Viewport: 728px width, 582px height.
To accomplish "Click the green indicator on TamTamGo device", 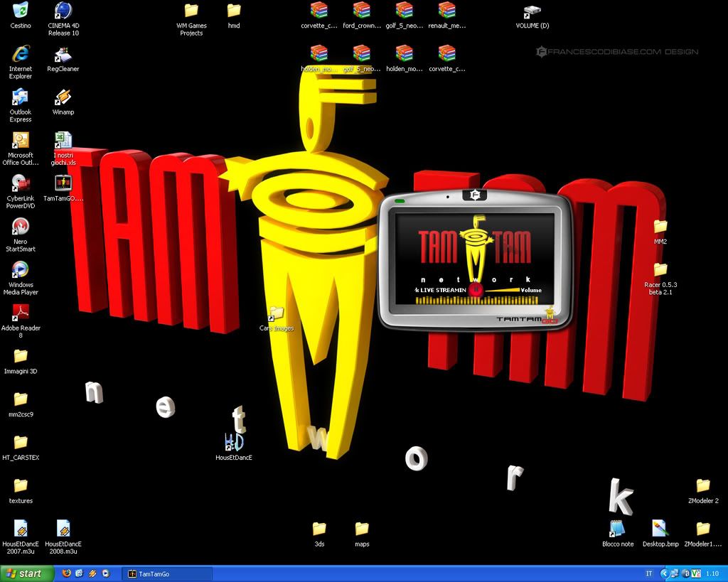I will coord(400,202).
